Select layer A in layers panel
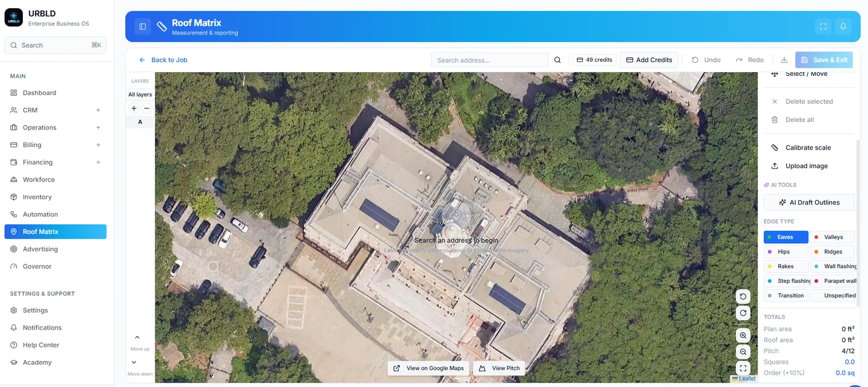 pyautogui.click(x=140, y=122)
